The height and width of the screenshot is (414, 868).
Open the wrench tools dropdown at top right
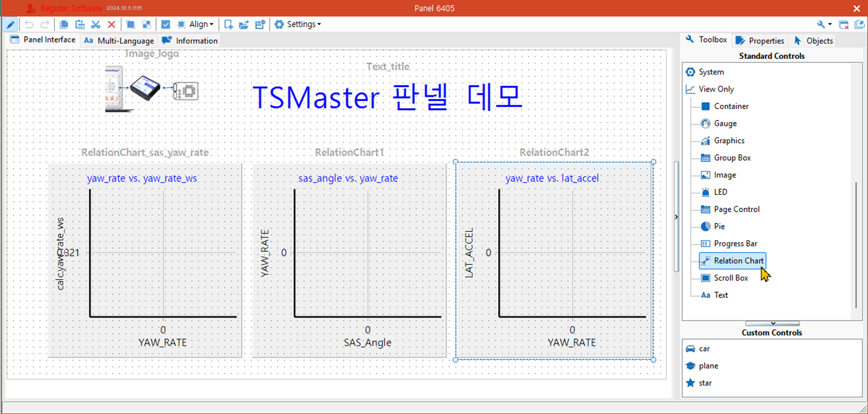pyautogui.click(x=824, y=24)
